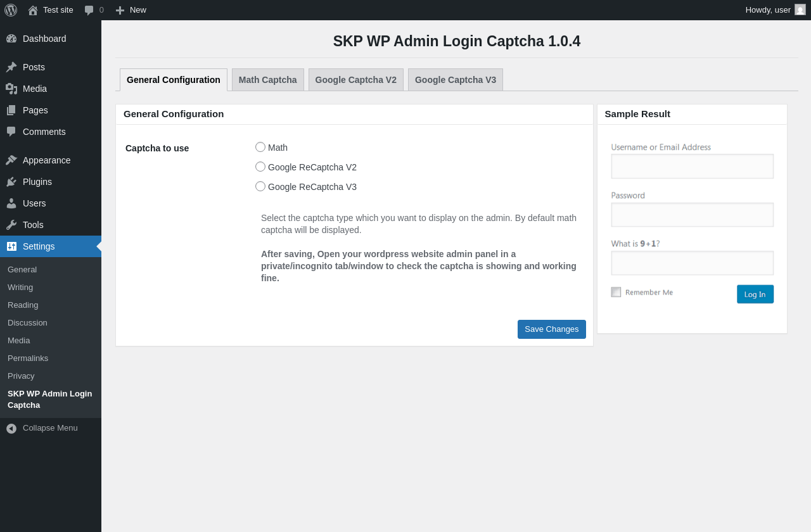Image resolution: width=811 pixels, height=532 pixels.
Task: Open the WordPress logo menu
Action: click(x=11, y=10)
